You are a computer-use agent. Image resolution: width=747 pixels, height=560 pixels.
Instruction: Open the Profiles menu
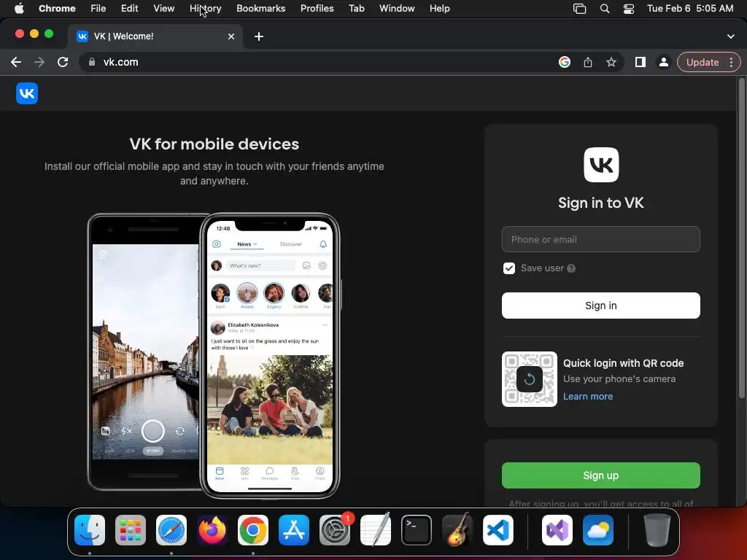[x=317, y=9]
